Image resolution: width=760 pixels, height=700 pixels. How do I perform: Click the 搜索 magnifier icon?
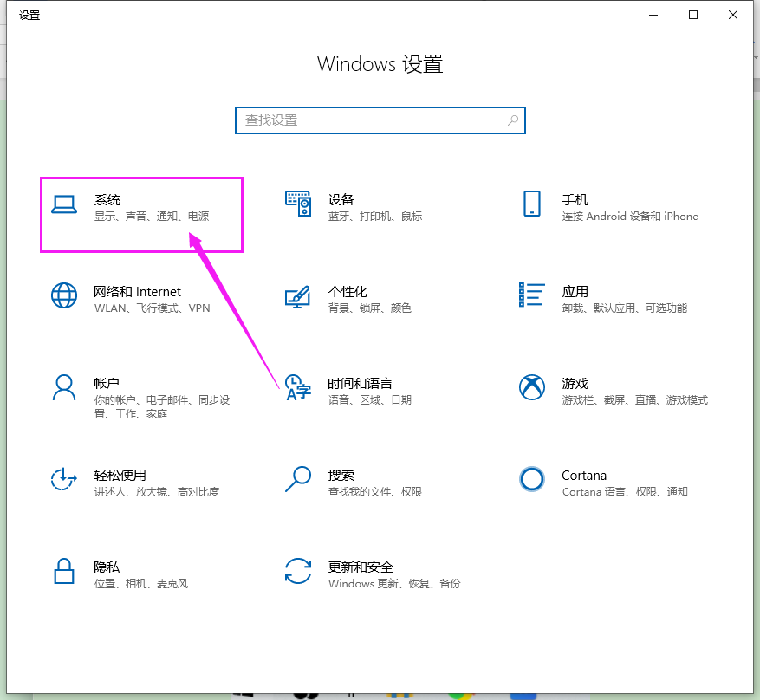(x=297, y=479)
